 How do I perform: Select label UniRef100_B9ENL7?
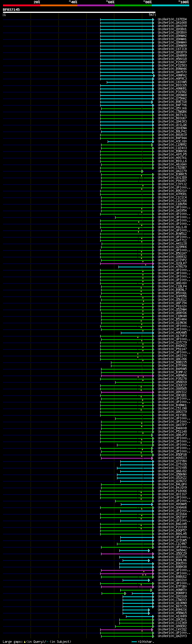click(172, 290)
